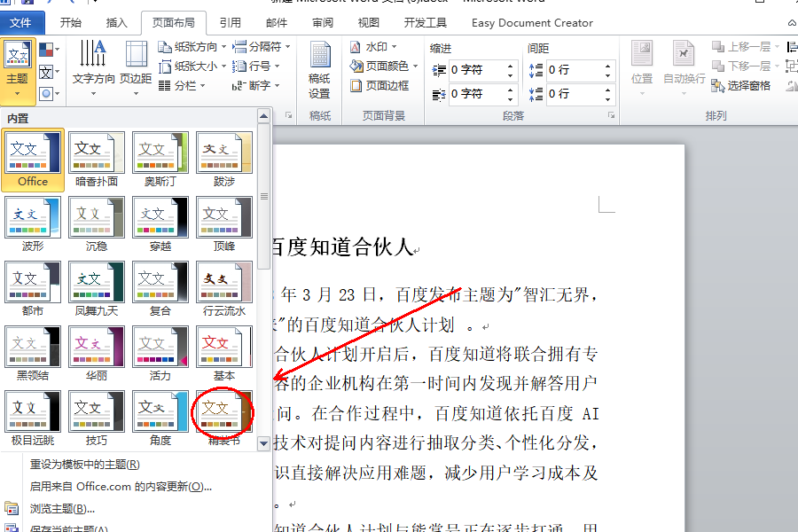Open 选择窗格 selection pane
This screenshot has width=798, height=532.
(741, 85)
